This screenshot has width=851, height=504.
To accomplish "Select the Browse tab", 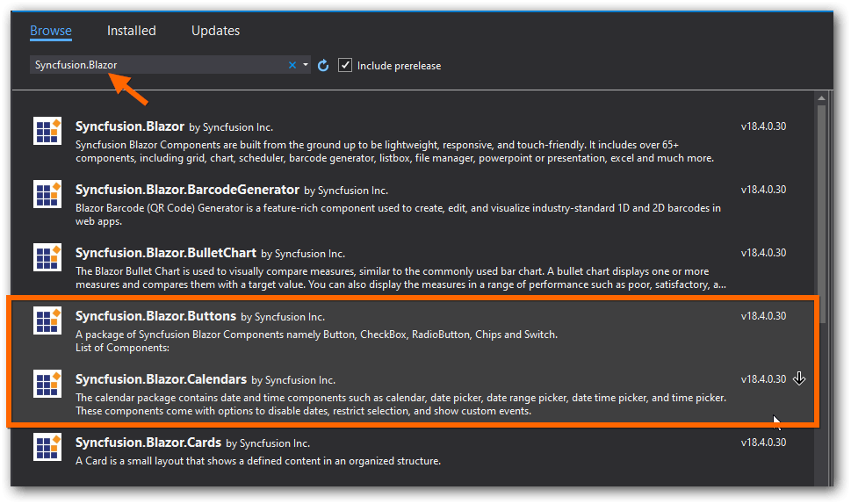I will 51,31.
